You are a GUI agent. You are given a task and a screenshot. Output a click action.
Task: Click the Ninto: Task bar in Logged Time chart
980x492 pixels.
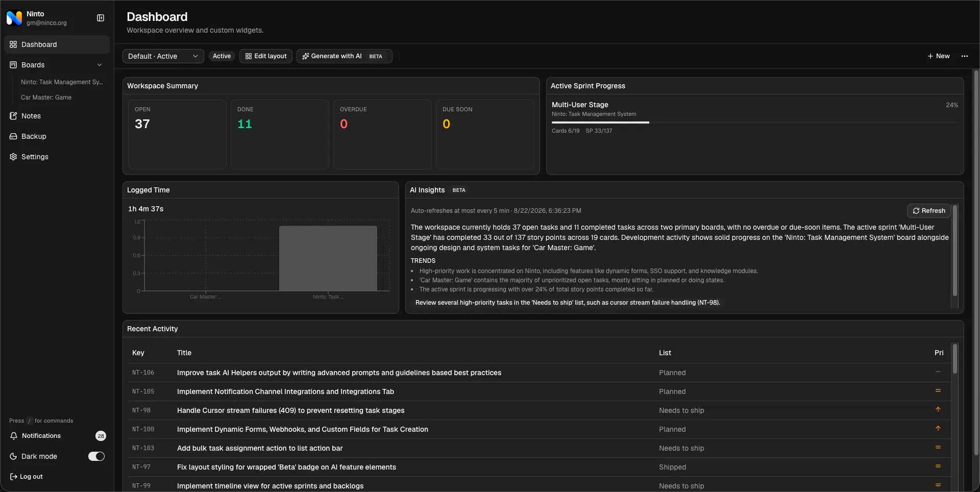[x=328, y=258]
